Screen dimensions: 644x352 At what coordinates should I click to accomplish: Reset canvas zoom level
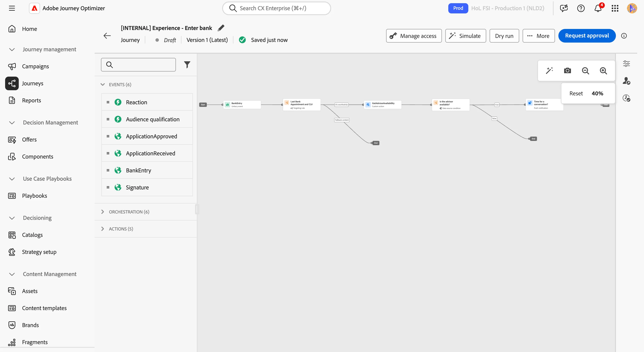click(576, 93)
